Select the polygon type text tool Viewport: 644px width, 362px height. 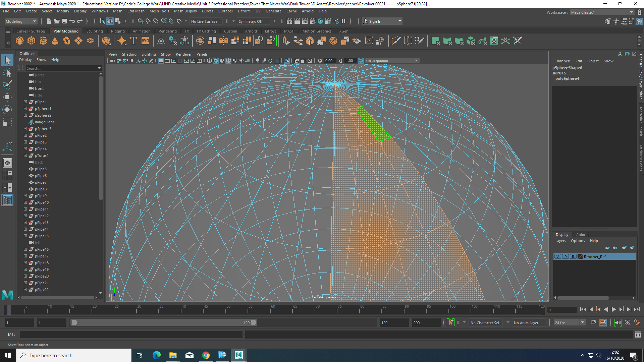pyautogui.click(x=133, y=41)
